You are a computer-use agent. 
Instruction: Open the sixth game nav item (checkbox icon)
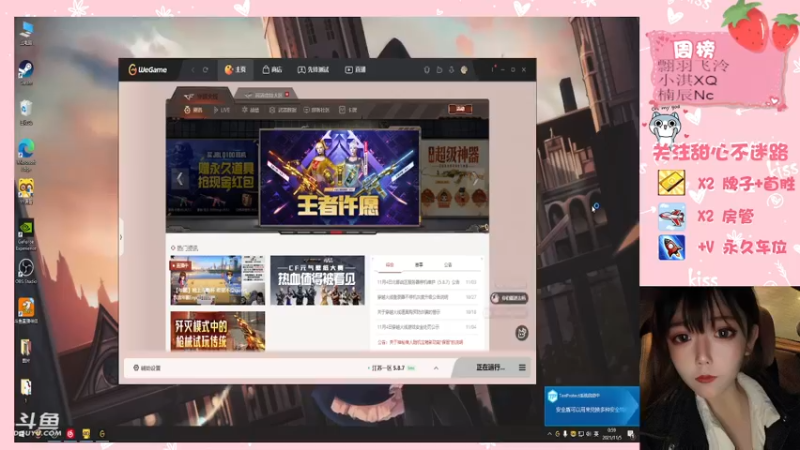(348, 110)
